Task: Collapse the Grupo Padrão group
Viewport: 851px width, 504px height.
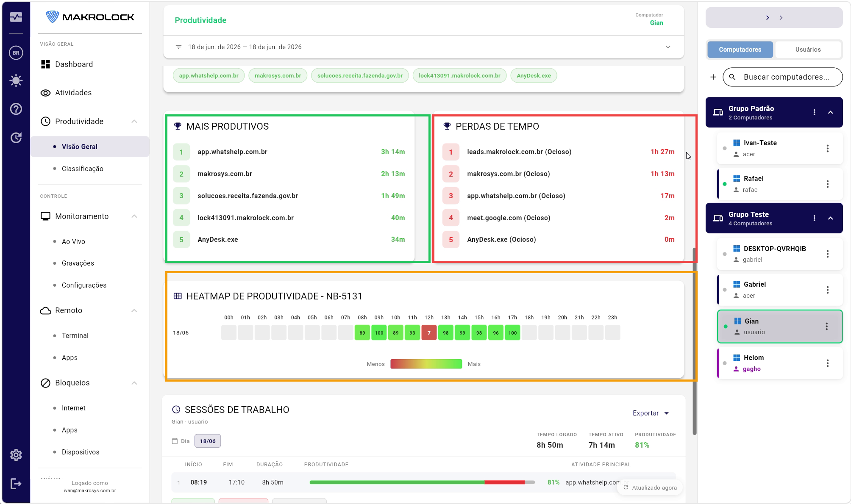Action: [831, 112]
